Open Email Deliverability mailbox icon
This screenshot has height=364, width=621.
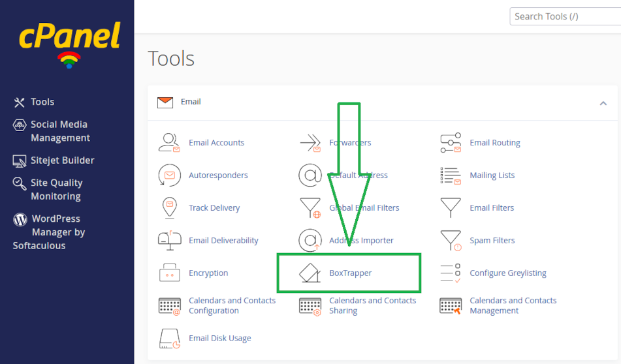(x=169, y=241)
